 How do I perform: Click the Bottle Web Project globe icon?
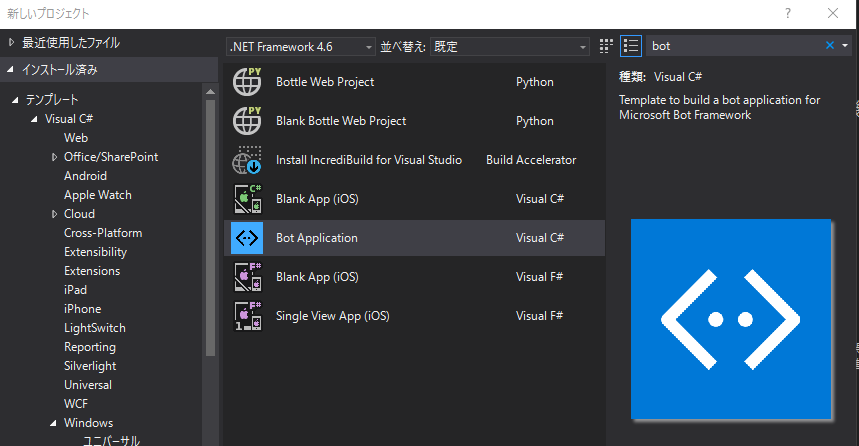247,82
